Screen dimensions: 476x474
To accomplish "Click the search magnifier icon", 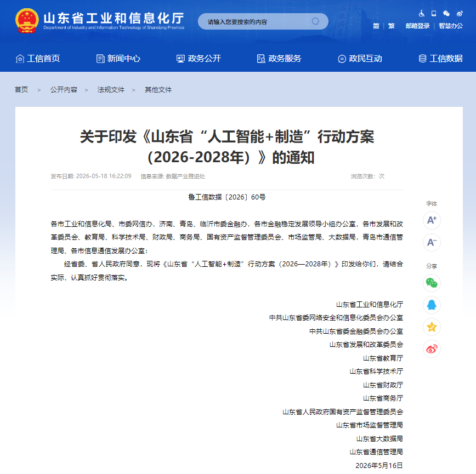I will 316,21.
